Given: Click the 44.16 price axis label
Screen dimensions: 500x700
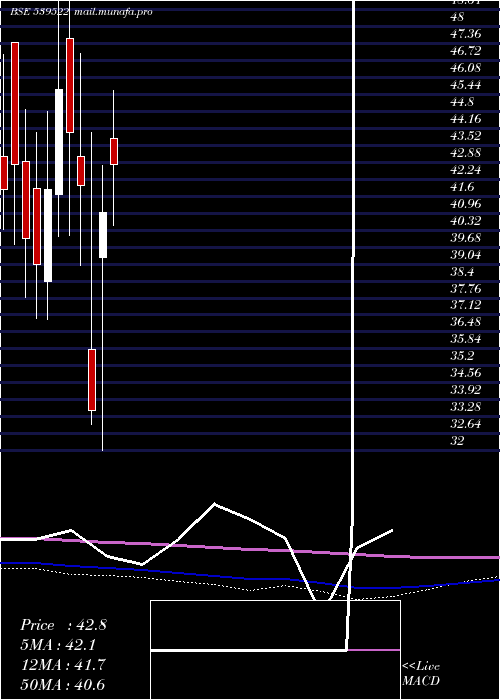Looking at the screenshot, I should (x=466, y=119).
